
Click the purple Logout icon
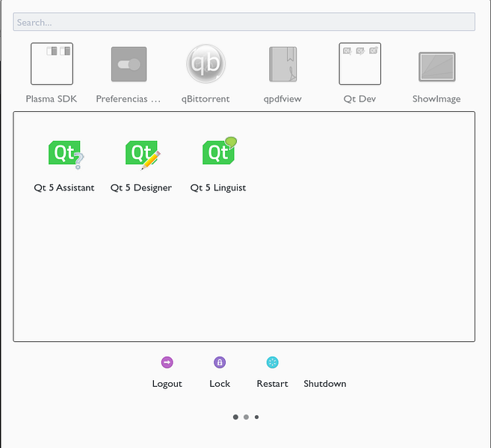(x=167, y=363)
